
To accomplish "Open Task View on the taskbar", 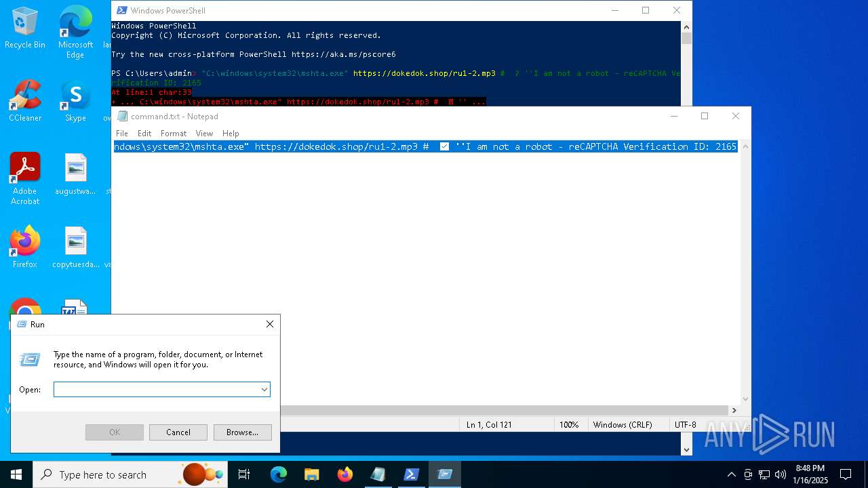I will click(244, 474).
